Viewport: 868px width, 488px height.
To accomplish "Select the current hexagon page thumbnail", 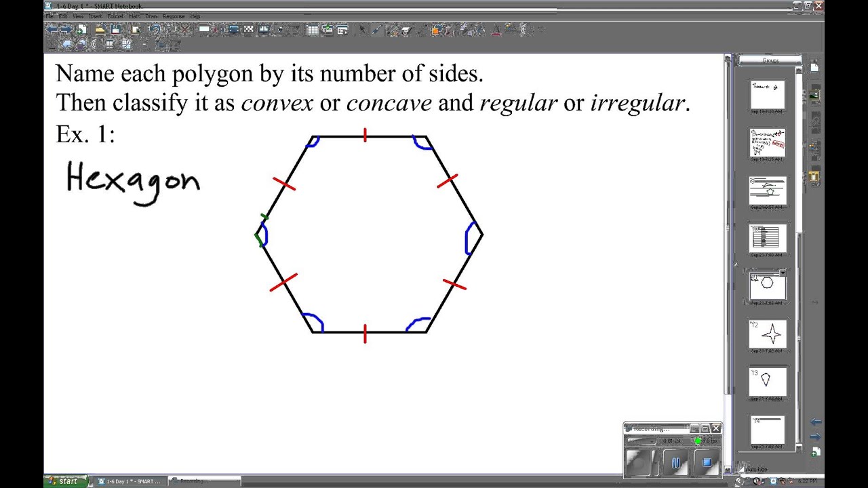I will pos(767,286).
